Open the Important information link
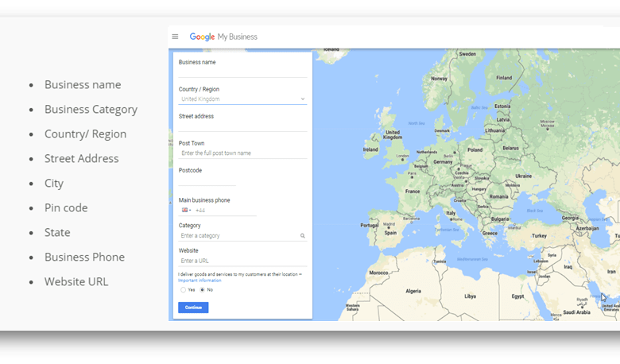 click(x=200, y=281)
